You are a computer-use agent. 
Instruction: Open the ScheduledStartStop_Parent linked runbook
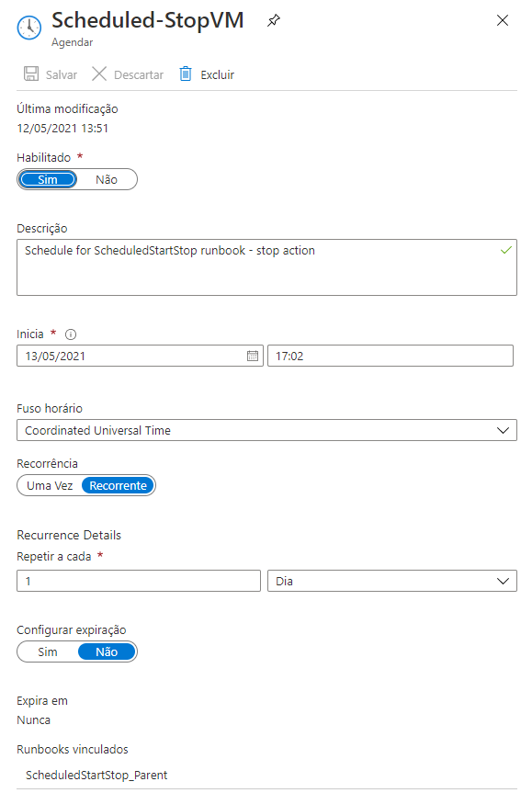(96, 776)
